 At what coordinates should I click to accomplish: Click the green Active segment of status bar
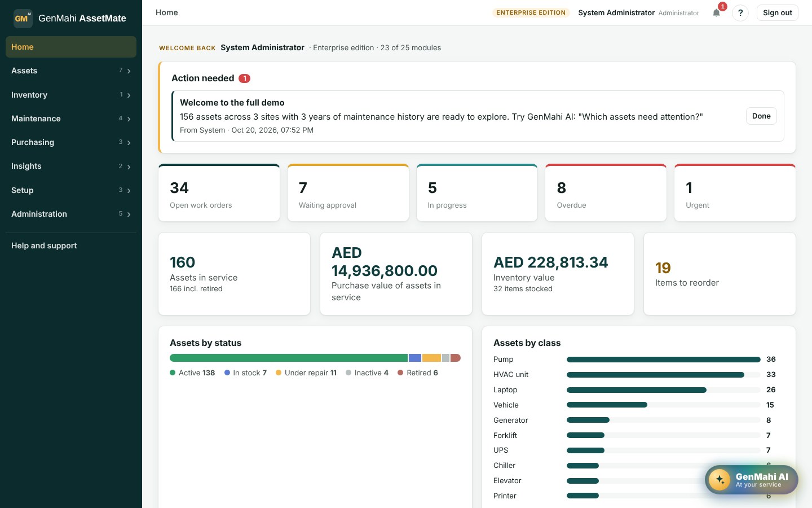pyautogui.click(x=289, y=358)
